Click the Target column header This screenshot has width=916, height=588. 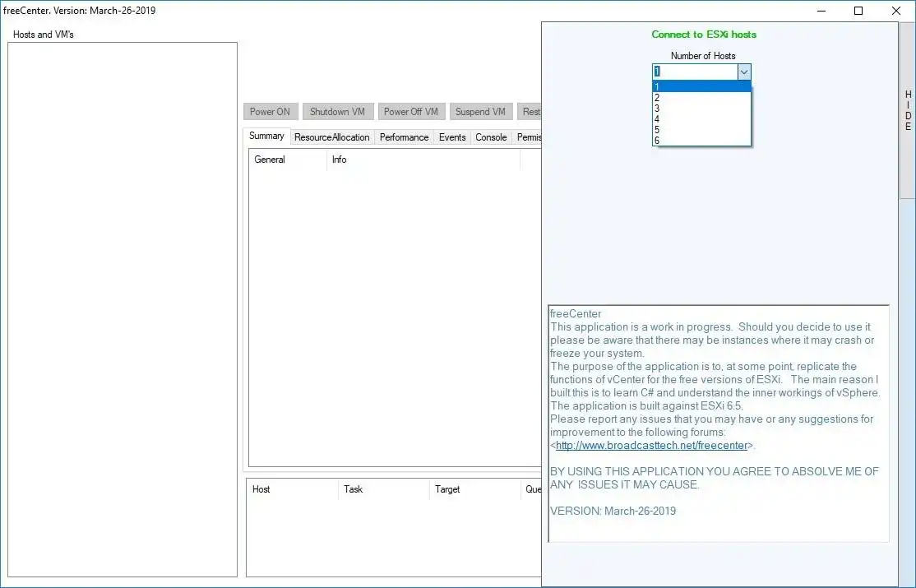coord(475,489)
